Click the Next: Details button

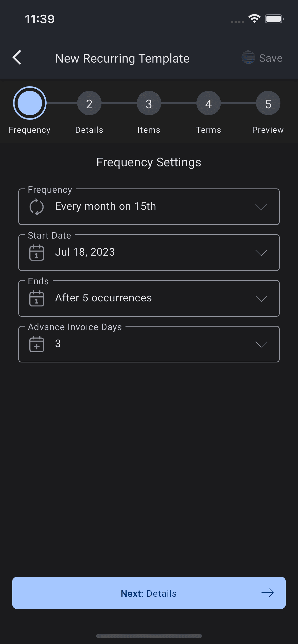149,593
